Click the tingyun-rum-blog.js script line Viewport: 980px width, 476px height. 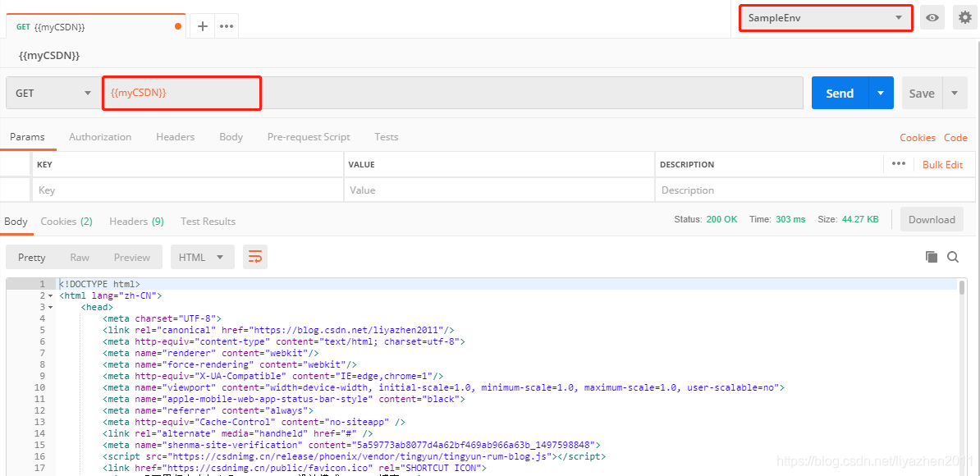(355, 456)
